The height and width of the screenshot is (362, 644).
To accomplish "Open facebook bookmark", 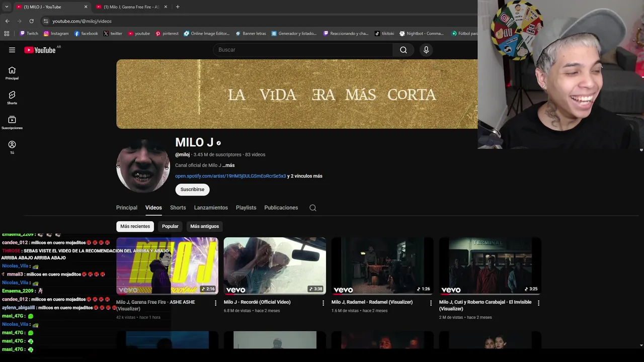I will coord(86,34).
